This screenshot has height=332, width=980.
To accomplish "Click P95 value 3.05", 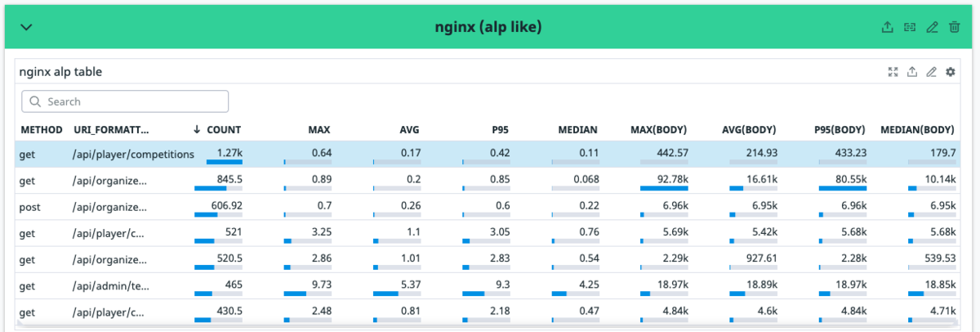I will coord(499,232).
